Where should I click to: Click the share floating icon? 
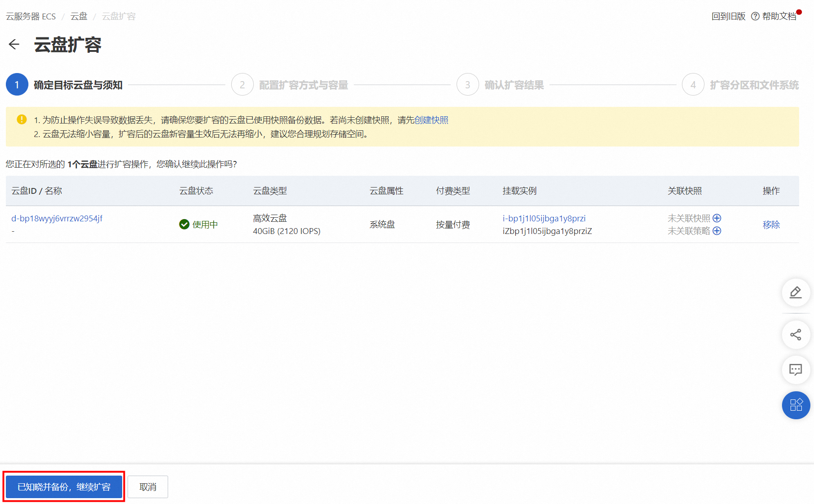click(796, 334)
